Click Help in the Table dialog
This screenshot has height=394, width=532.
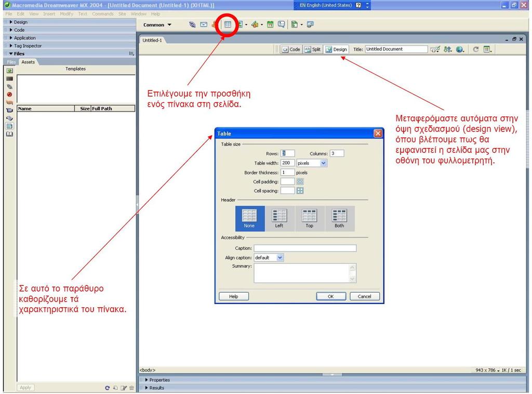point(234,296)
